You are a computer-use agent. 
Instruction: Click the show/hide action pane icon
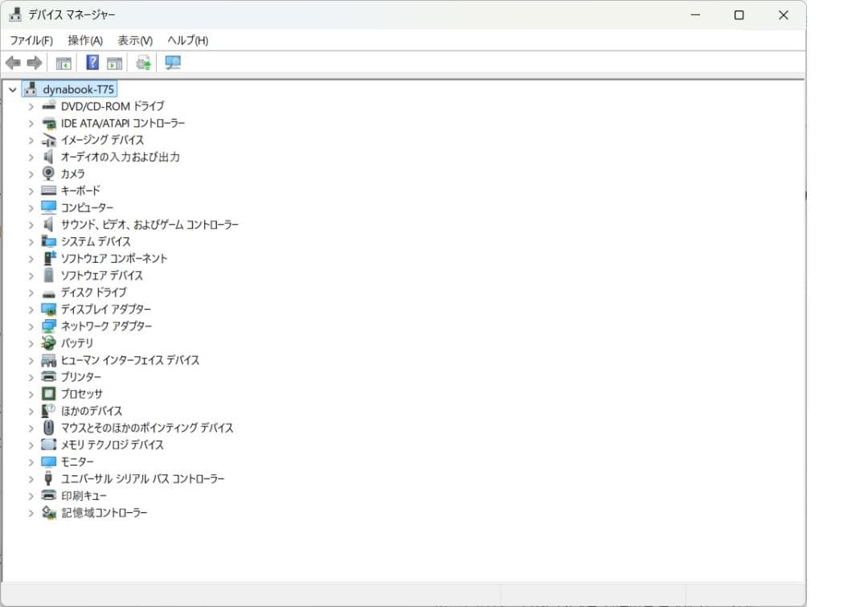(x=114, y=63)
